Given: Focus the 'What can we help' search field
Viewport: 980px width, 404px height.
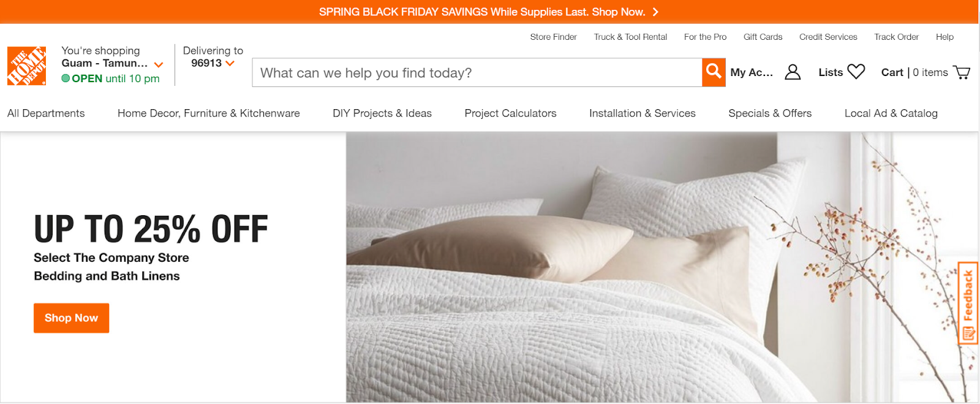Looking at the screenshot, I should click(477, 72).
